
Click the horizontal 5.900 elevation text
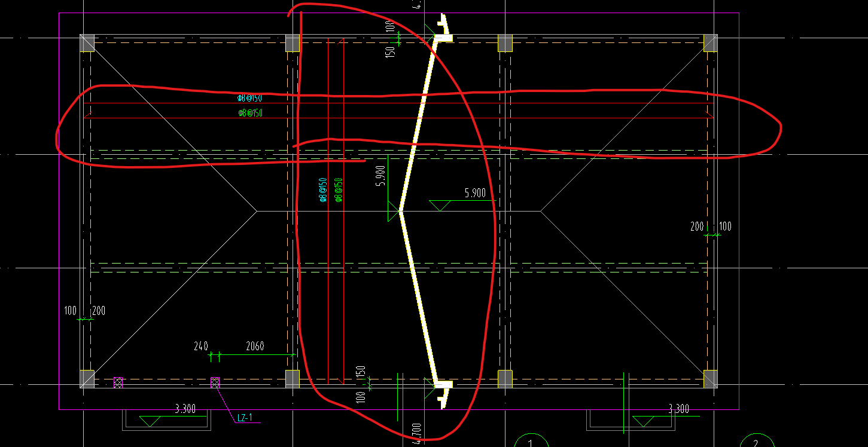(x=475, y=193)
